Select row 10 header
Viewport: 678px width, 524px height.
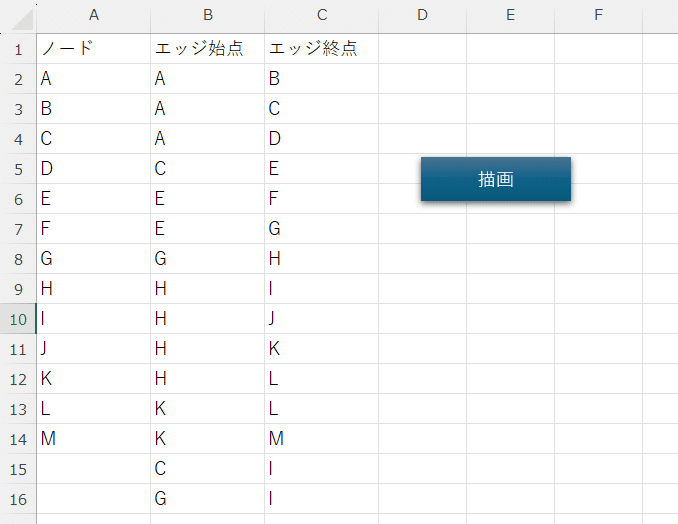click(18, 319)
